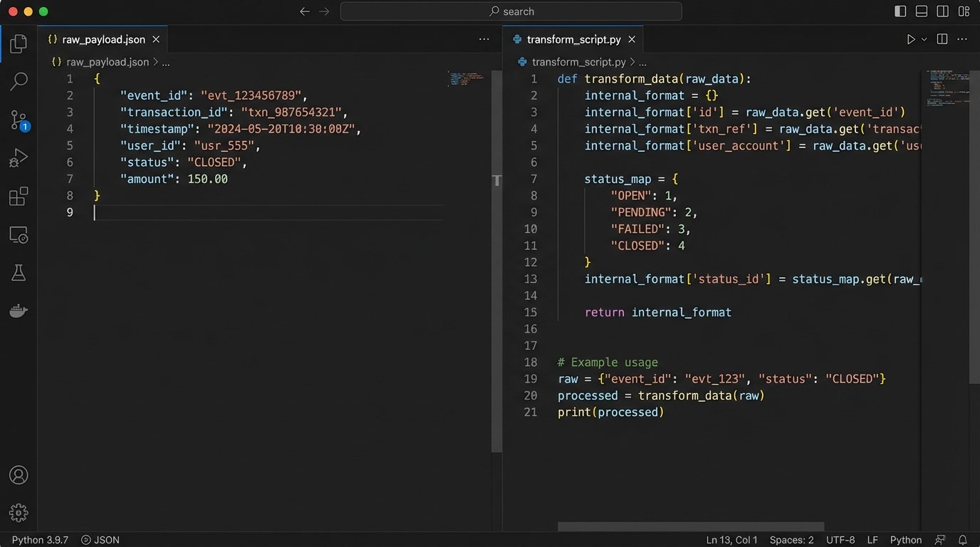Select the Run and Debug icon

click(x=19, y=157)
